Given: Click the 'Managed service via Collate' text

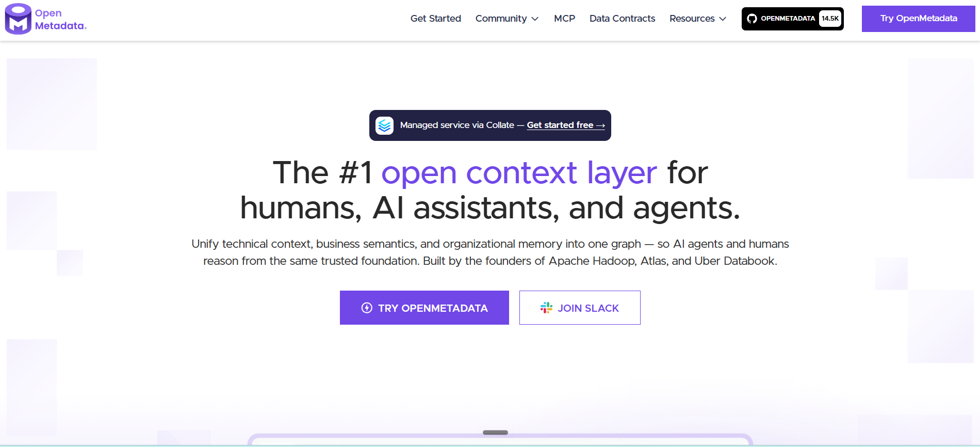Looking at the screenshot, I should click(457, 125).
